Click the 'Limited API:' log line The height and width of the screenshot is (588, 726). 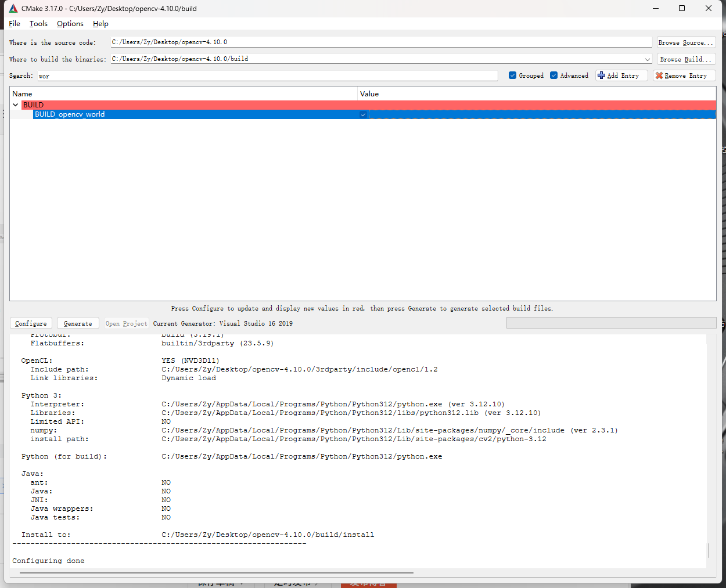(x=100, y=421)
